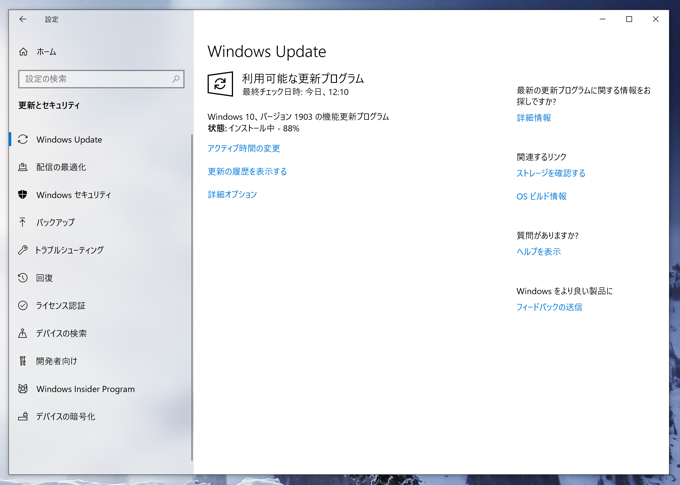Click the sidebar vertical scrollbar

tap(192, 297)
